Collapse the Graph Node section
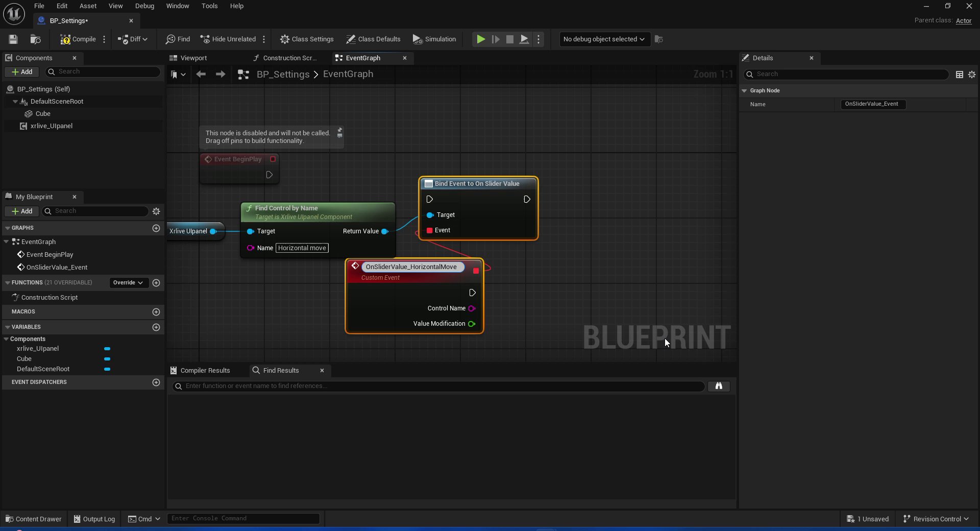The height and width of the screenshot is (531, 980). tap(744, 91)
